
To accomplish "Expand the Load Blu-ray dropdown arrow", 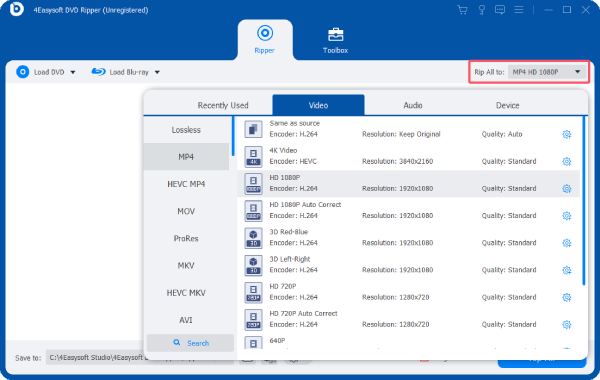I will coord(157,72).
